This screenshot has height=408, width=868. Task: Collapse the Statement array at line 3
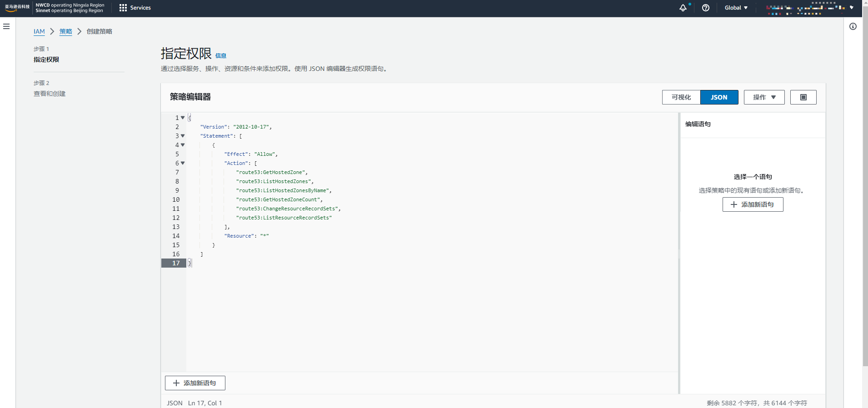183,136
